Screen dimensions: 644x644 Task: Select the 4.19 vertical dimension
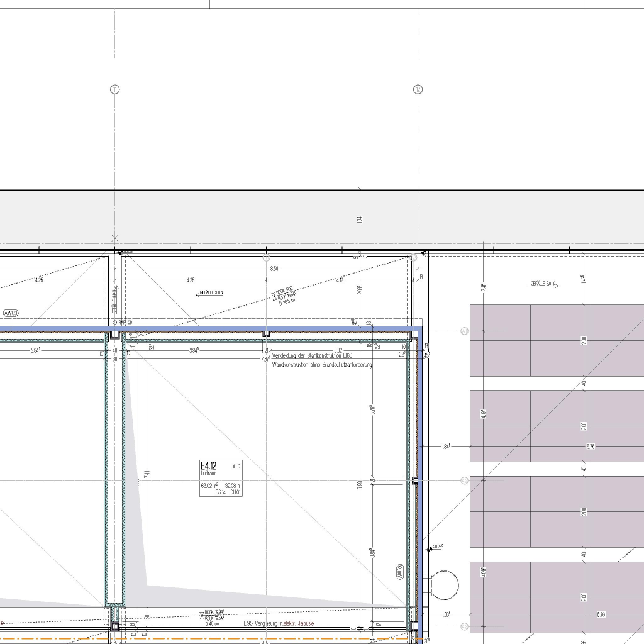point(484,414)
